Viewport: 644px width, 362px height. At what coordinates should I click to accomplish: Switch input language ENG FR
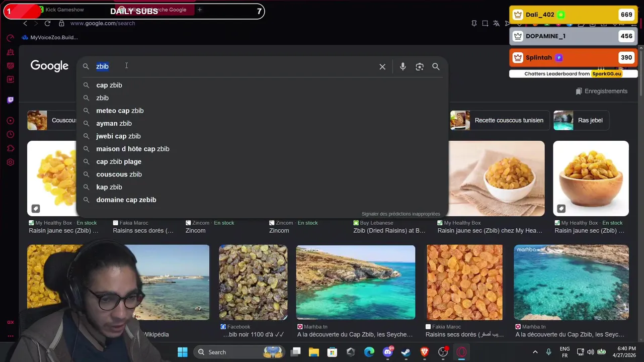click(x=565, y=352)
